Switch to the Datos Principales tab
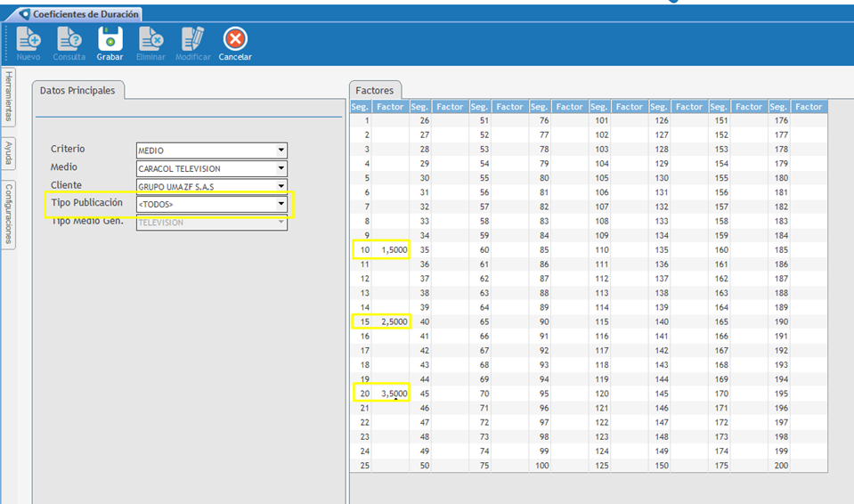Viewport: 854px width, 504px height. pos(78,90)
